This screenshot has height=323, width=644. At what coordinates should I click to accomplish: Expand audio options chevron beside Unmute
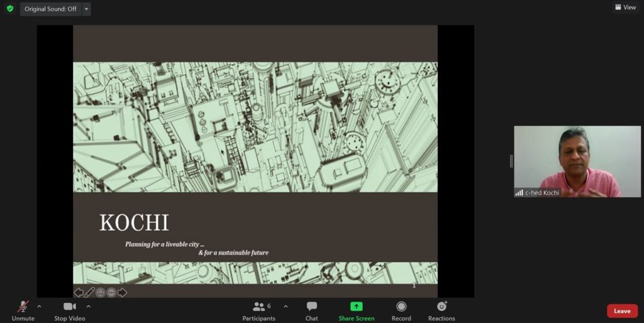coord(39,307)
